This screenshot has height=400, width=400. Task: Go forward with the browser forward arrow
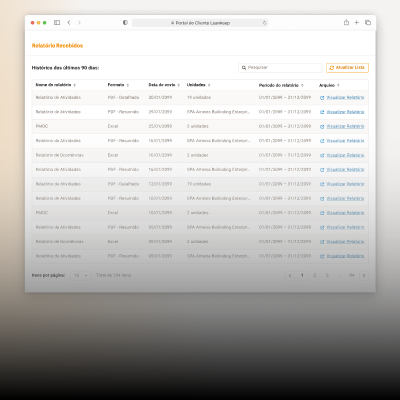tap(79, 23)
